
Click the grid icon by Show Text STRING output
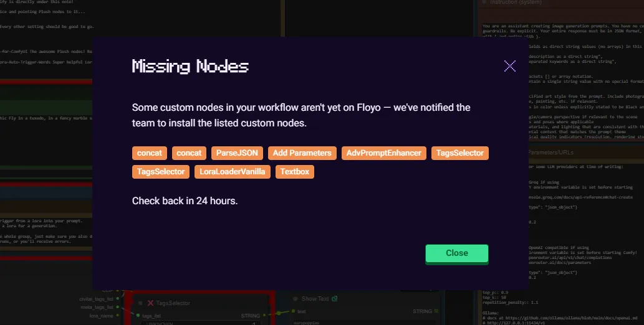pos(436,311)
